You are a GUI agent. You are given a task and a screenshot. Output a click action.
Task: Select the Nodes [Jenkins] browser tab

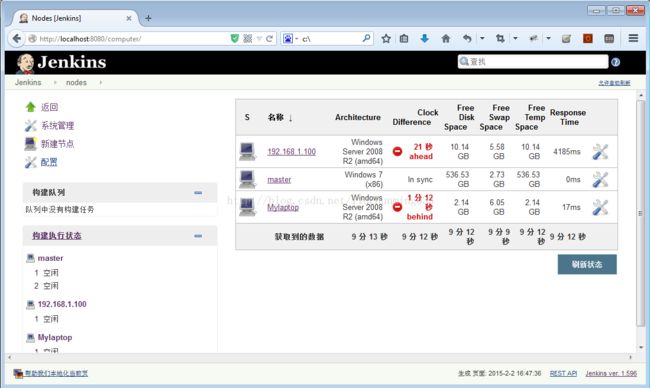(75, 18)
